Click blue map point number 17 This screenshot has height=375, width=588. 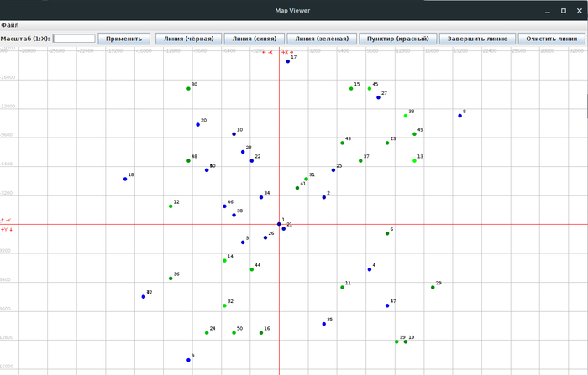point(287,61)
